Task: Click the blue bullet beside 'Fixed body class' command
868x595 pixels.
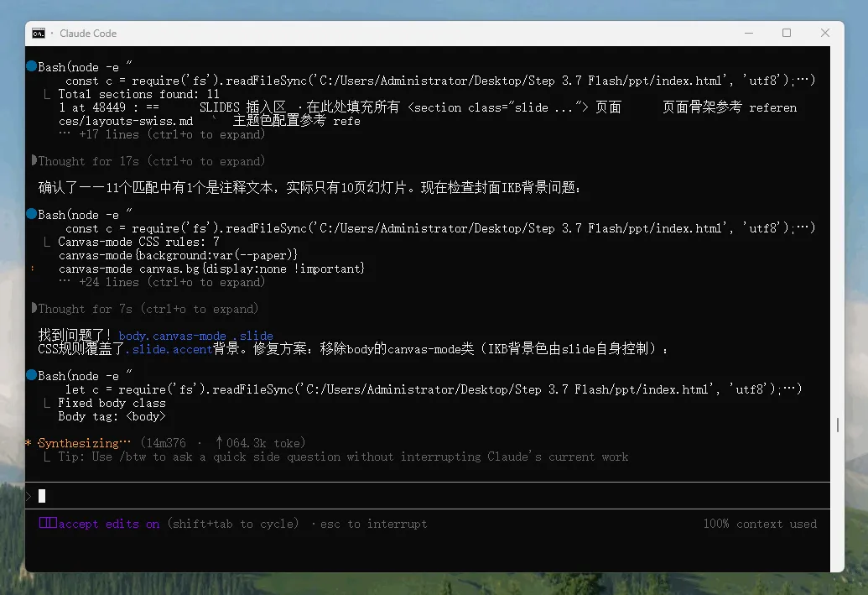Action: point(32,375)
